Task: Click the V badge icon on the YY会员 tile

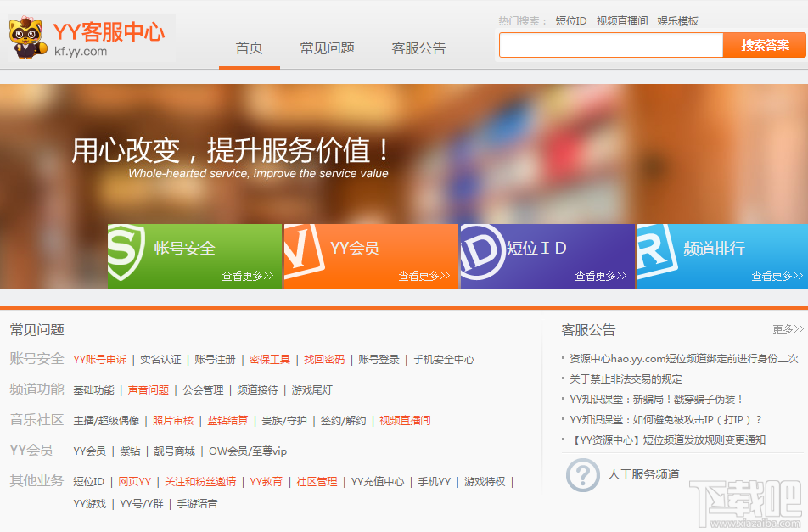Action: pos(304,251)
